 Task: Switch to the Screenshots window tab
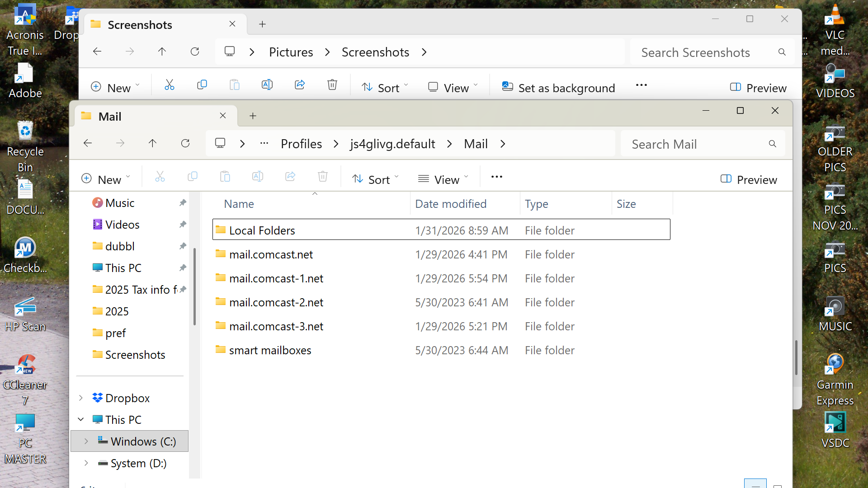[x=140, y=25]
